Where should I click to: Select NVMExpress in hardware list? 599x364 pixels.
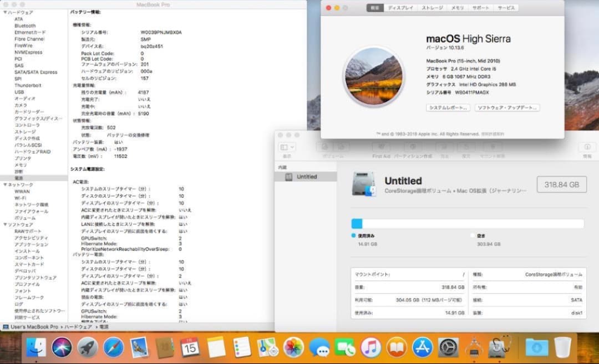(29, 52)
